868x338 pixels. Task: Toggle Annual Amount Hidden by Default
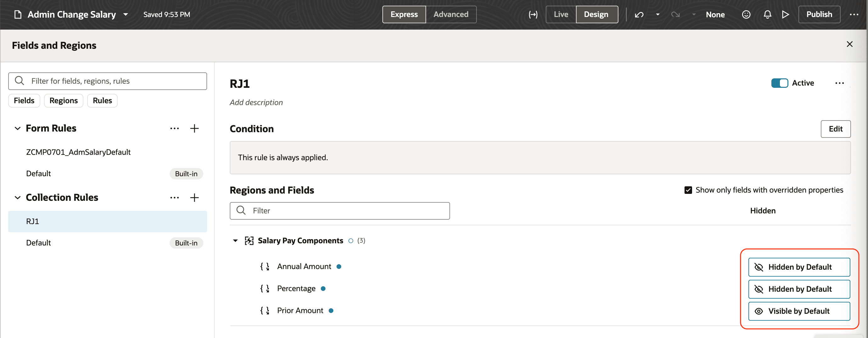pos(799,267)
